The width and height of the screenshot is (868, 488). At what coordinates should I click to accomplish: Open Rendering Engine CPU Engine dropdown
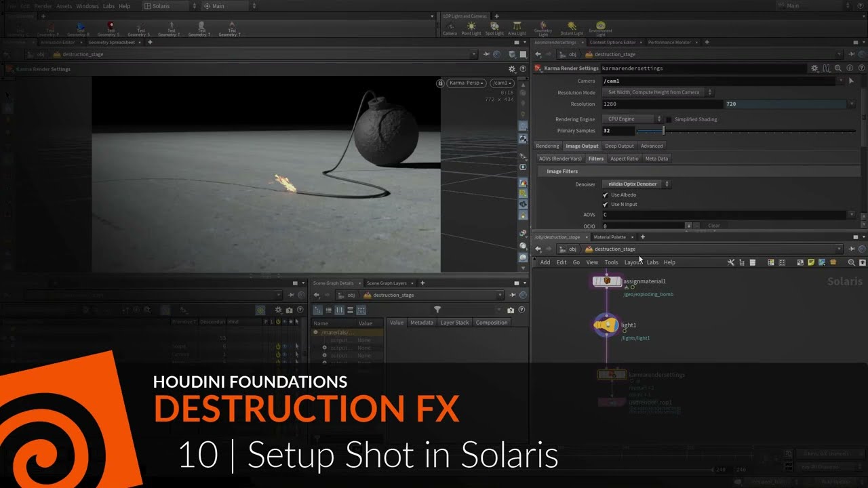click(632, 119)
